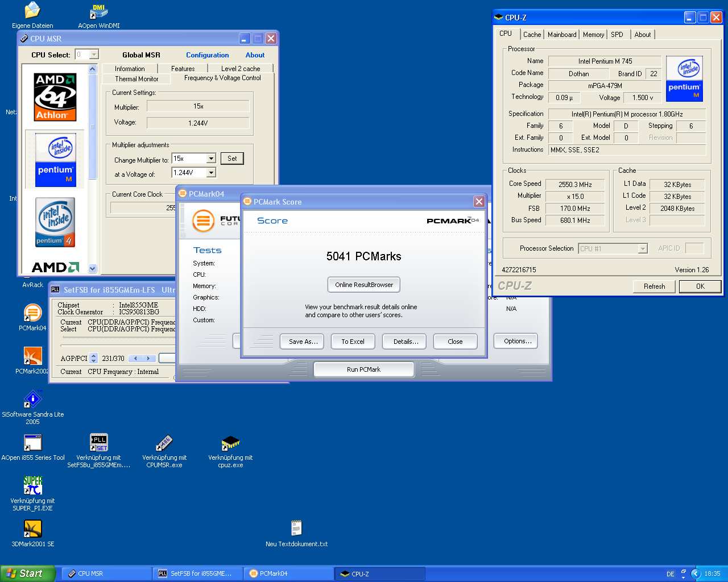The width and height of the screenshot is (728, 582).
Task: Switch to Mainboard tab in CPU-Z
Action: coord(562,35)
